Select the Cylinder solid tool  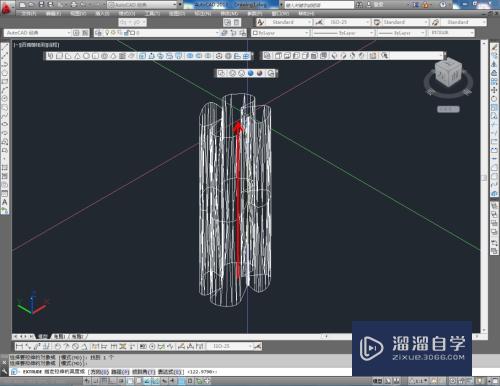tap(95, 56)
